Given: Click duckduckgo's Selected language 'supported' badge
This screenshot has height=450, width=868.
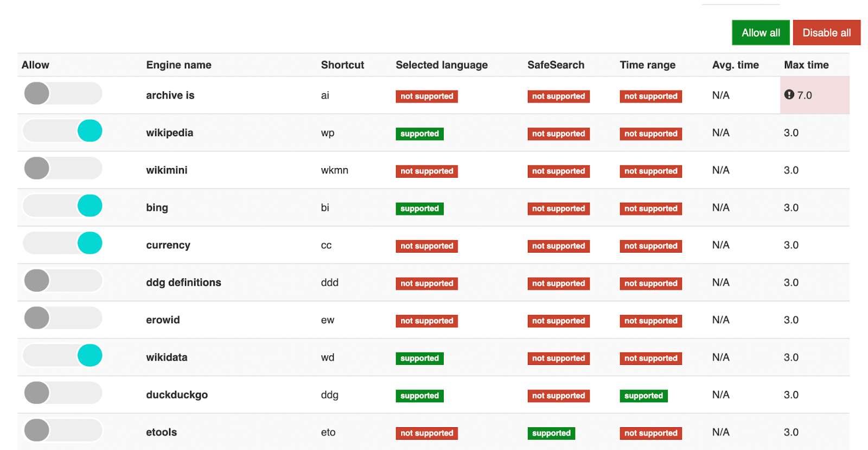Looking at the screenshot, I should click(x=419, y=395).
